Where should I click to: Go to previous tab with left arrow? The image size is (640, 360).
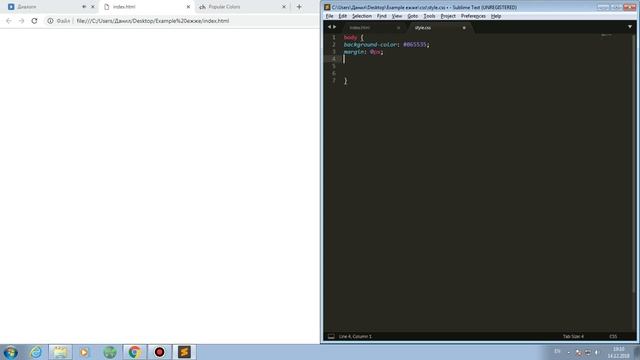tap(329, 27)
